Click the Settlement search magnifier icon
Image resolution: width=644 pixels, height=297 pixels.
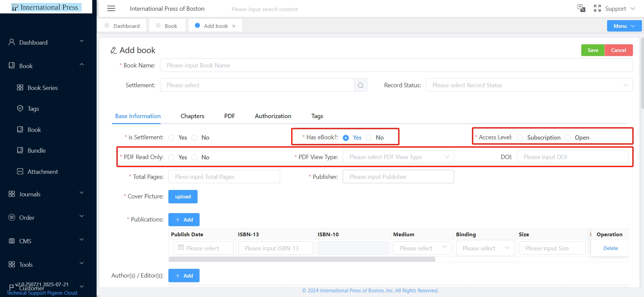pos(361,85)
